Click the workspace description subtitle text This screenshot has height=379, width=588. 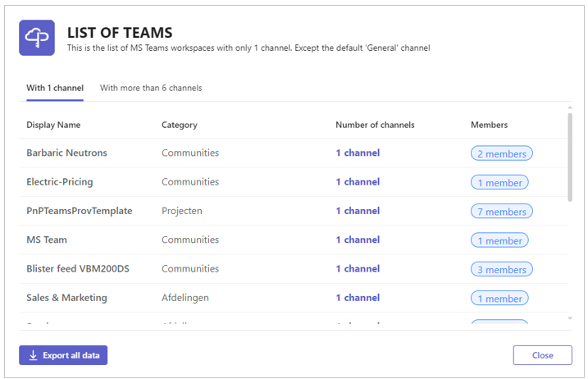(248, 48)
